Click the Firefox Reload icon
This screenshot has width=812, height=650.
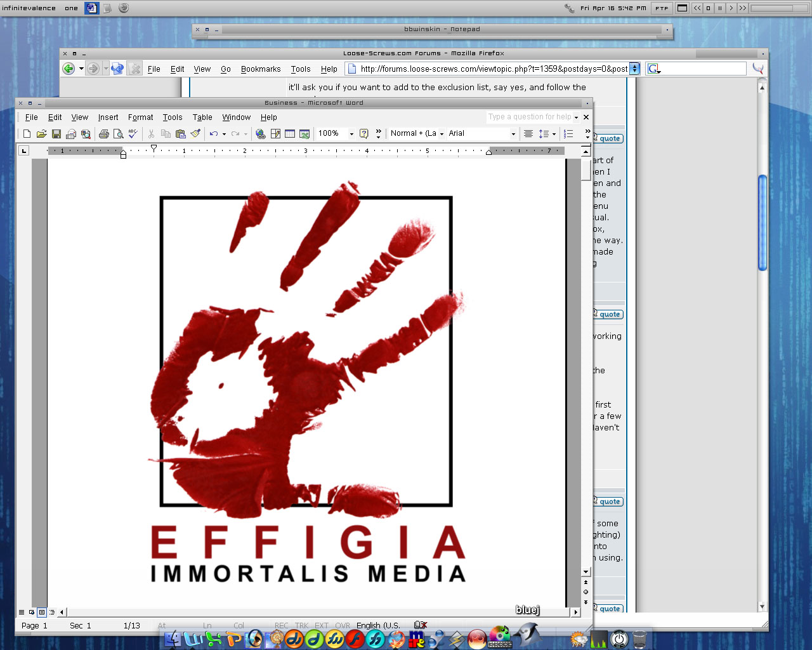[117, 69]
